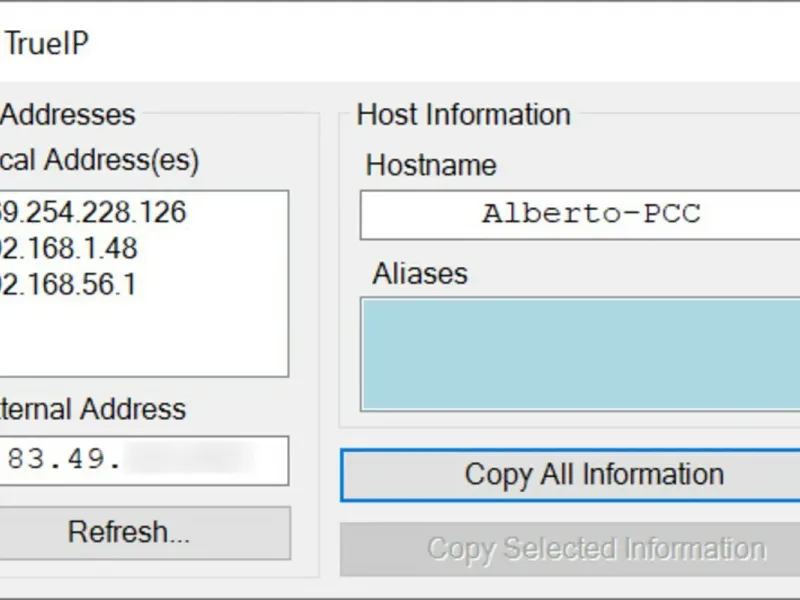This screenshot has height=600, width=800.
Task: Click the Addresses group heading
Action: pyautogui.click(x=68, y=115)
